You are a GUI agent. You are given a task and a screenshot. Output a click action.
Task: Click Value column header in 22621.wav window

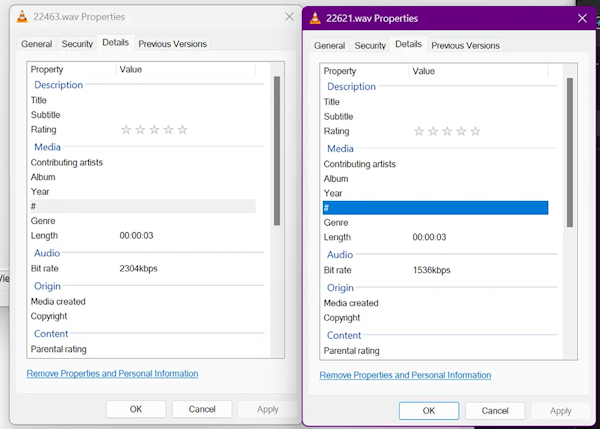pyautogui.click(x=479, y=71)
